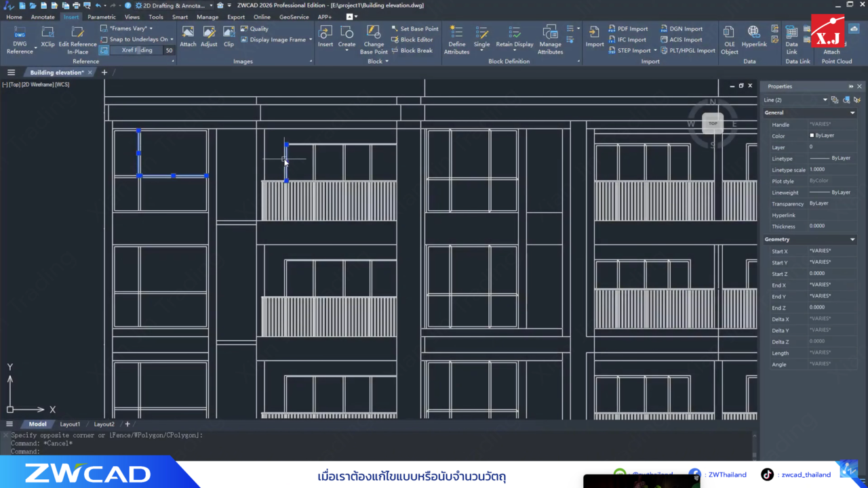Image resolution: width=868 pixels, height=488 pixels.
Task: Switch to the Layout2 tab
Action: (104, 424)
